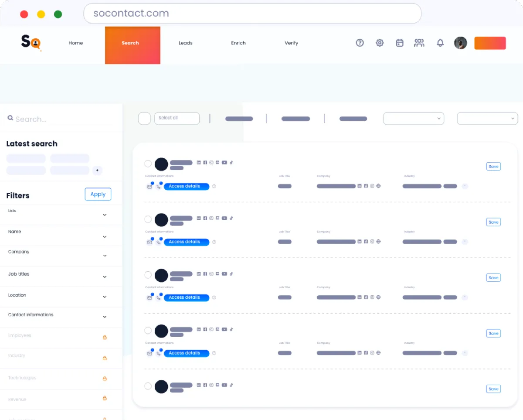Viewport: 523px width, 420px height.
Task: Select the fifth contact's radio circle
Action: click(148, 386)
